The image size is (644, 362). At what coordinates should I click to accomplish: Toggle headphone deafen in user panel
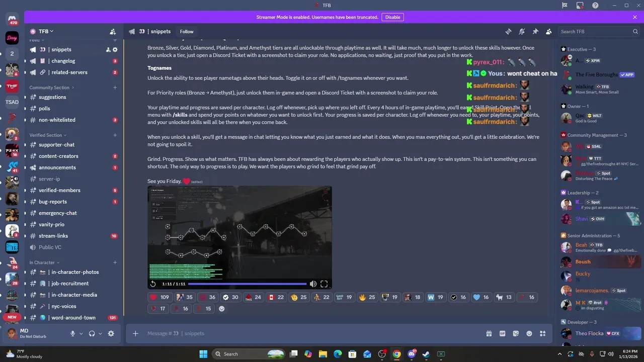[x=92, y=333]
